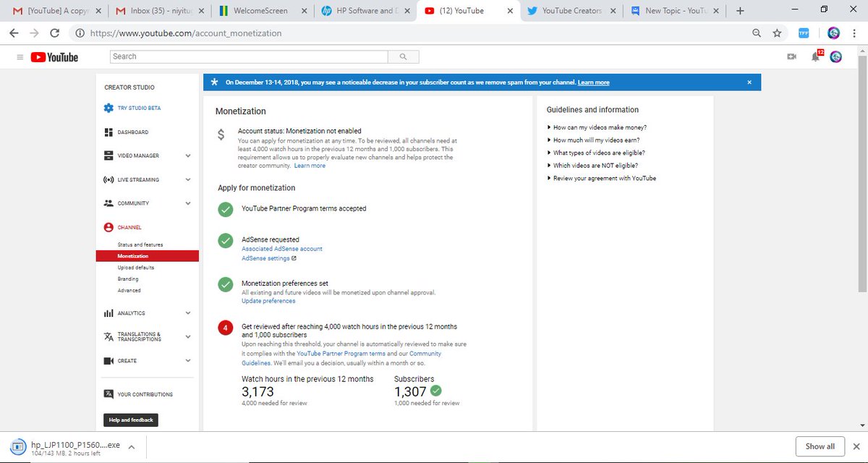The width and height of the screenshot is (868, 463).
Task: Open the notifications bell
Action: click(x=816, y=57)
